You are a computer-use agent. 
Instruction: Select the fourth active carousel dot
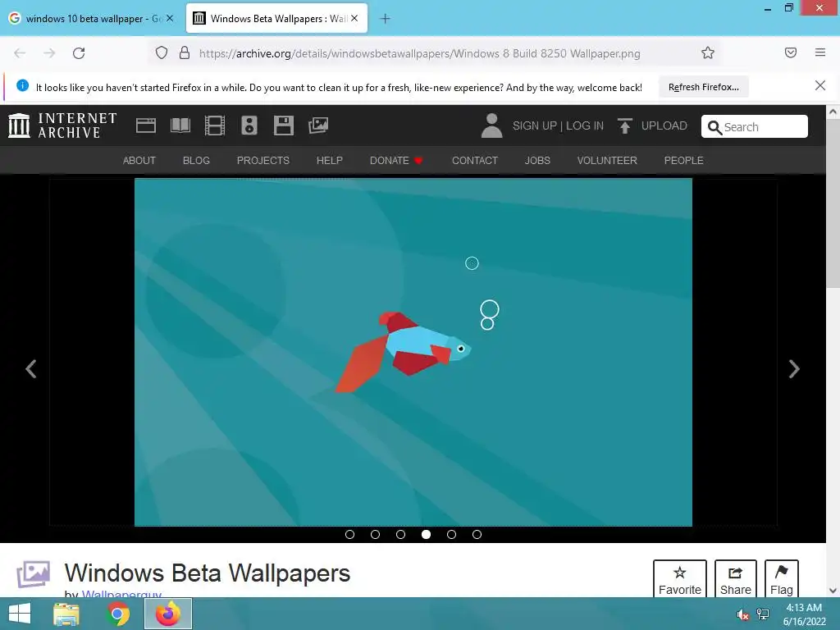[426, 535]
